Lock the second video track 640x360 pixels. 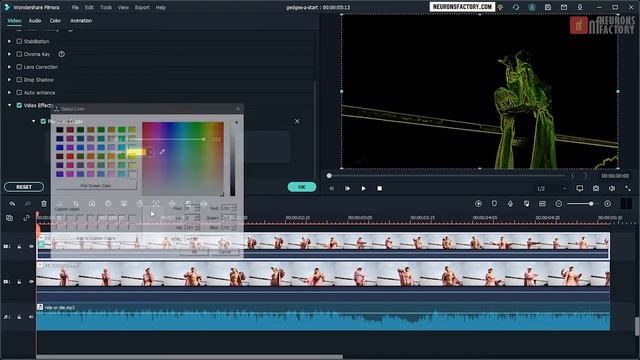pos(19,282)
